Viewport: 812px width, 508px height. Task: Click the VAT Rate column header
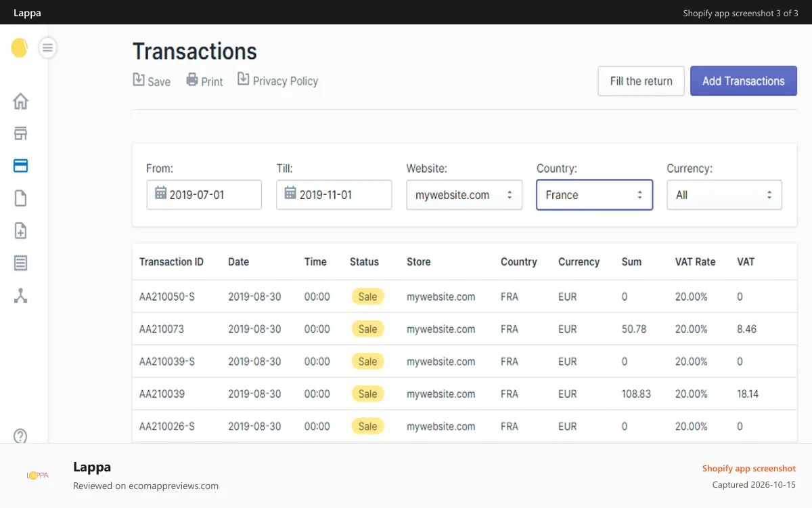coord(696,261)
